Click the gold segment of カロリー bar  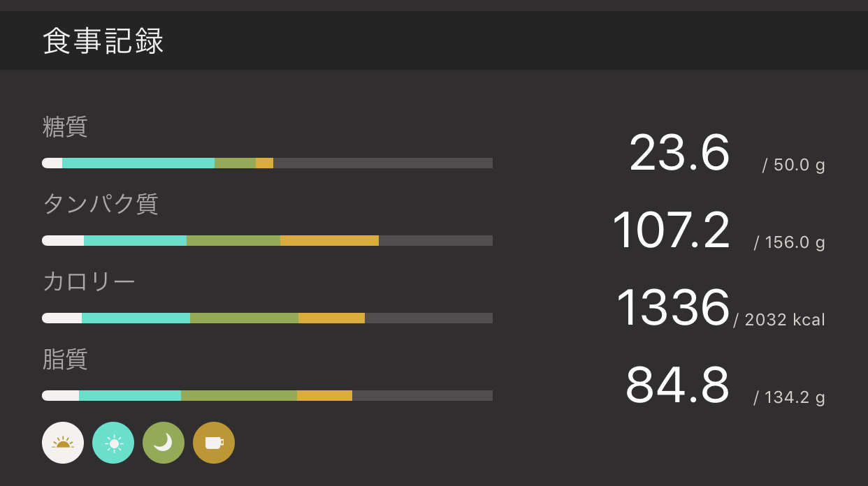point(331,318)
